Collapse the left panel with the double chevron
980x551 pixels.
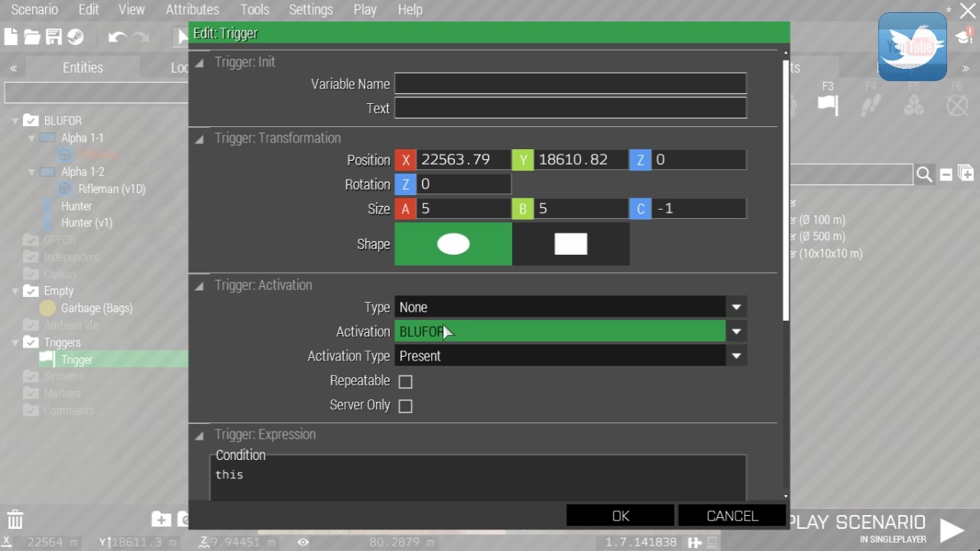point(13,68)
